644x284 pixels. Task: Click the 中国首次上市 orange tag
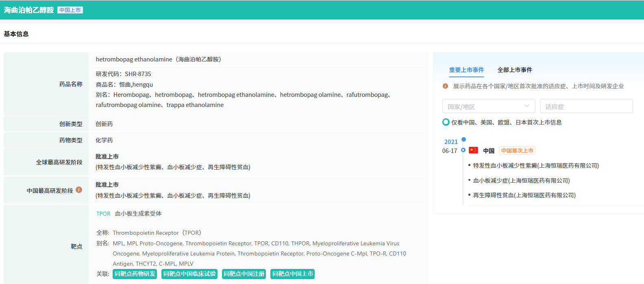pyautogui.click(x=517, y=151)
